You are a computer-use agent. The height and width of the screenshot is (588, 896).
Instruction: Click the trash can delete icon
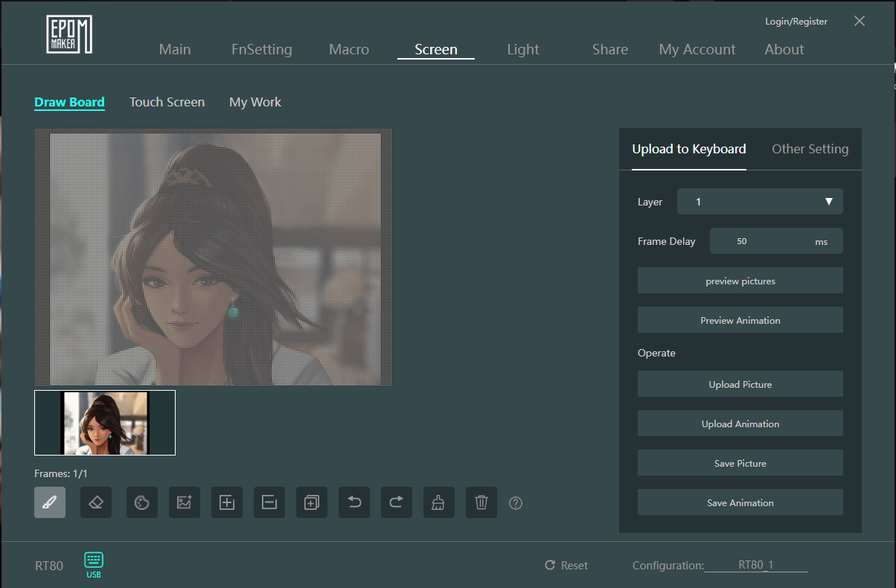pyautogui.click(x=481, y=502)
